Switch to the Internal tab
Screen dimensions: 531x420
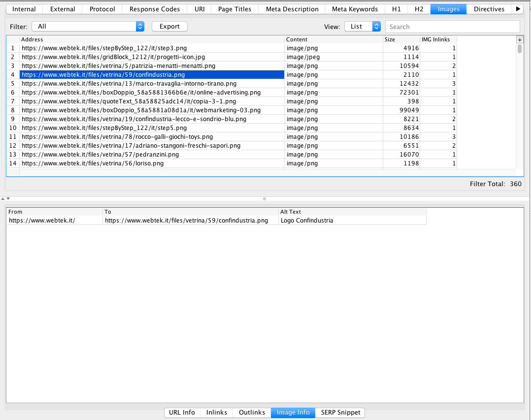pyautogui.click(x=24, y=8)
